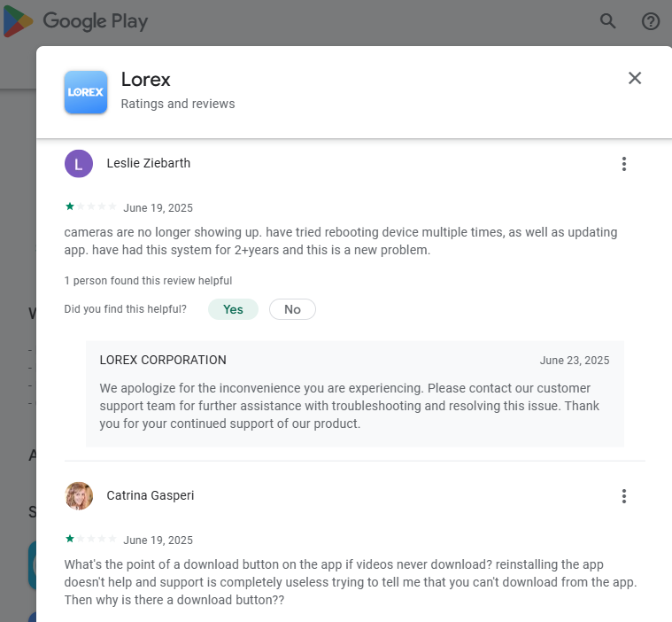The width and height of the screenshot is (672, 622).
Task: Click the Lorex app icon
Action: 86,92
